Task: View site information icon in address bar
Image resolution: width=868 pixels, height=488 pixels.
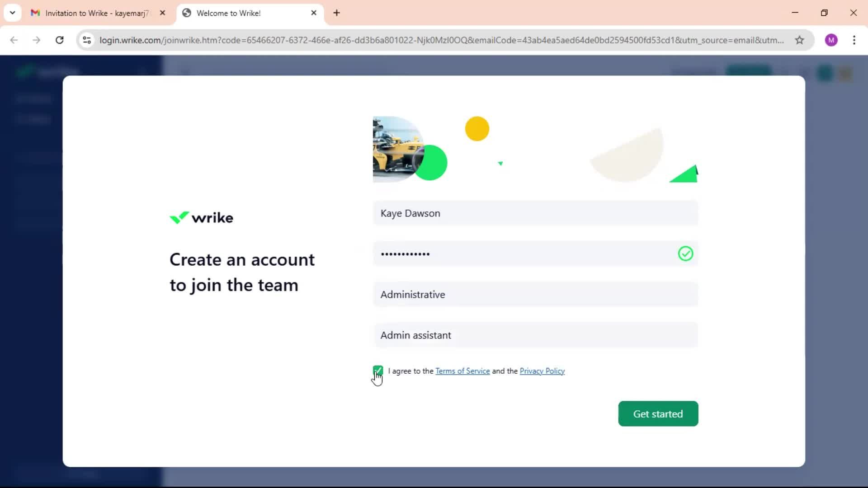Action: (x=87, y=40)
